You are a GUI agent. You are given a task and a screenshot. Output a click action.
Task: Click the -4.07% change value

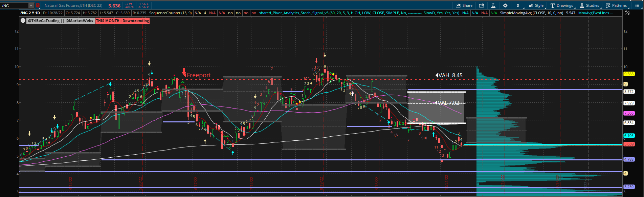click(x=130, y=7)
